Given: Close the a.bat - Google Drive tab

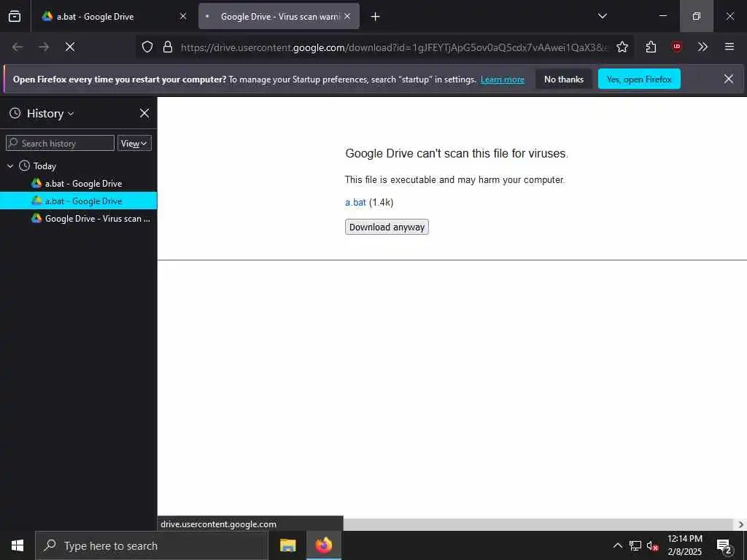Looking at the screenshot, I should (x=183, y=16).
